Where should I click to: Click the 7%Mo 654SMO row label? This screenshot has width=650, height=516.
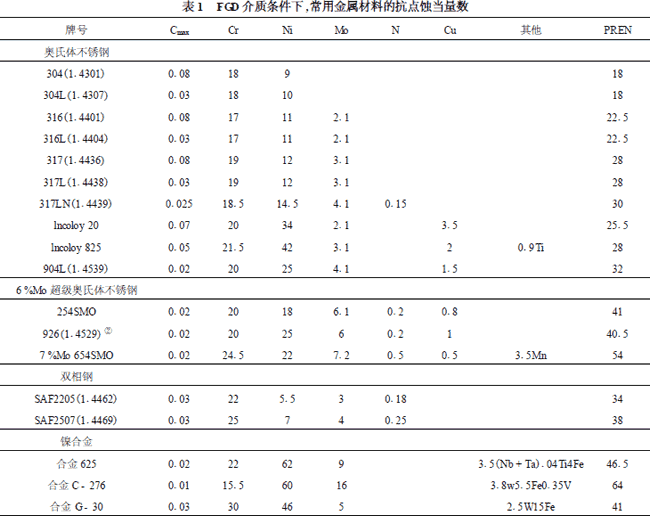pyautogui.click(x=75, y=355)
